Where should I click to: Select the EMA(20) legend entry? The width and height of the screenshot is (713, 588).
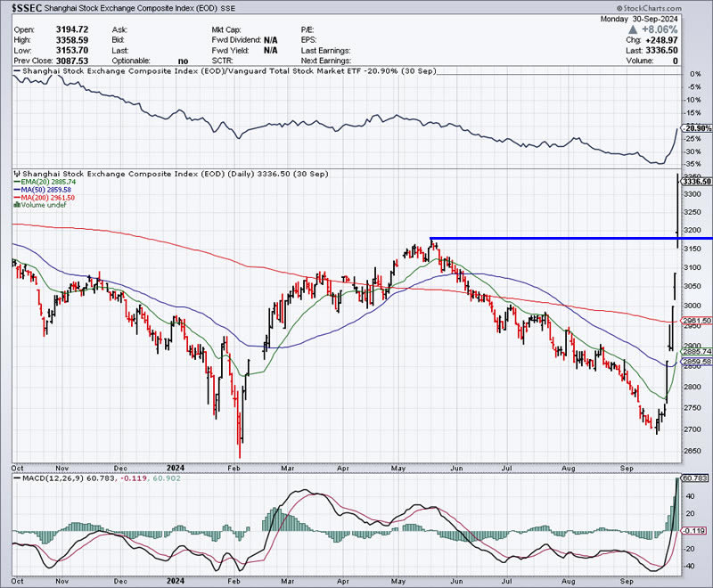pyautogui.click(x=44, y=181)
